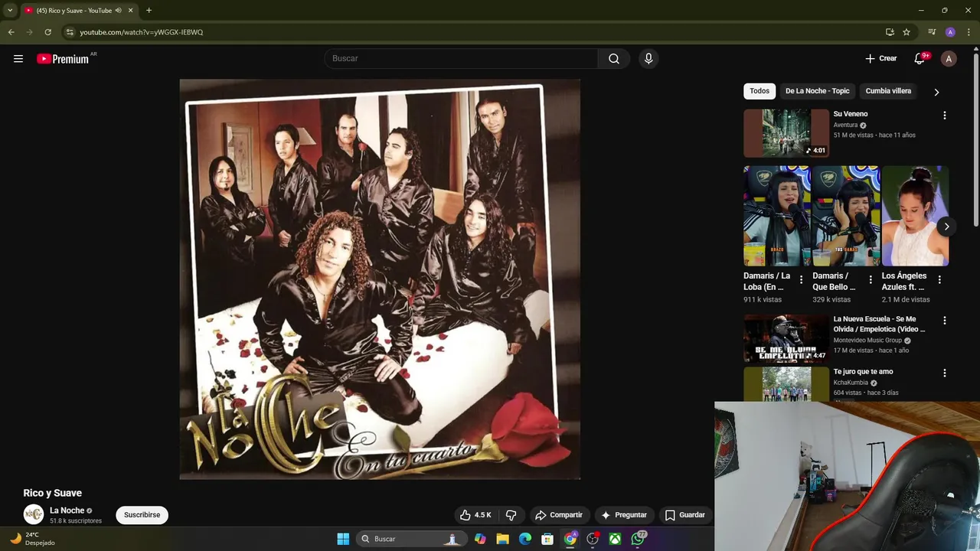Click the Preguntar button
Screen dimensions: 980x551
(624, 515)
